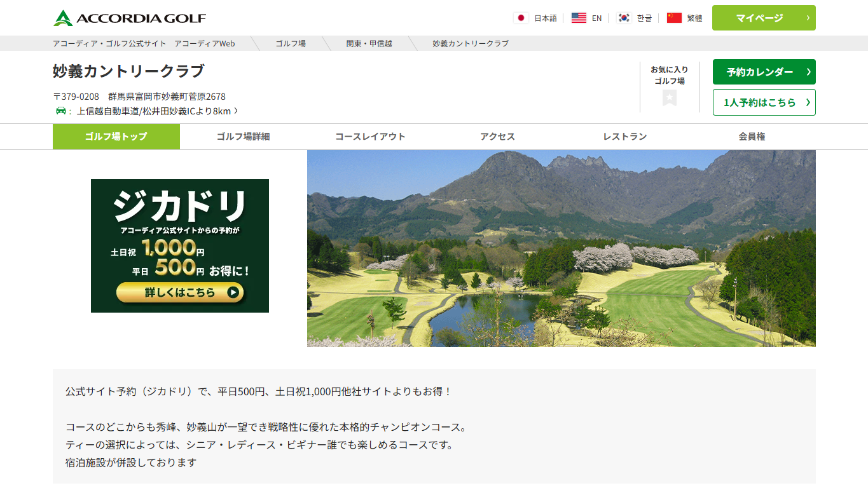Image resolution: width=868 pixels, height=488 pixels.
Task: Click breadcrumb 関東・甲信越
Action: [369, 43]
